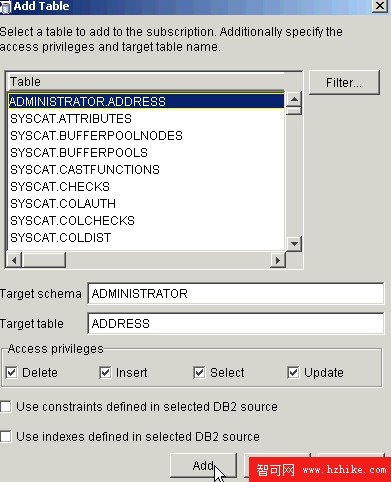Enable Use indexes defined in DB2 source
This screenshot has height=482, width=391.
[x=6, y=436]
